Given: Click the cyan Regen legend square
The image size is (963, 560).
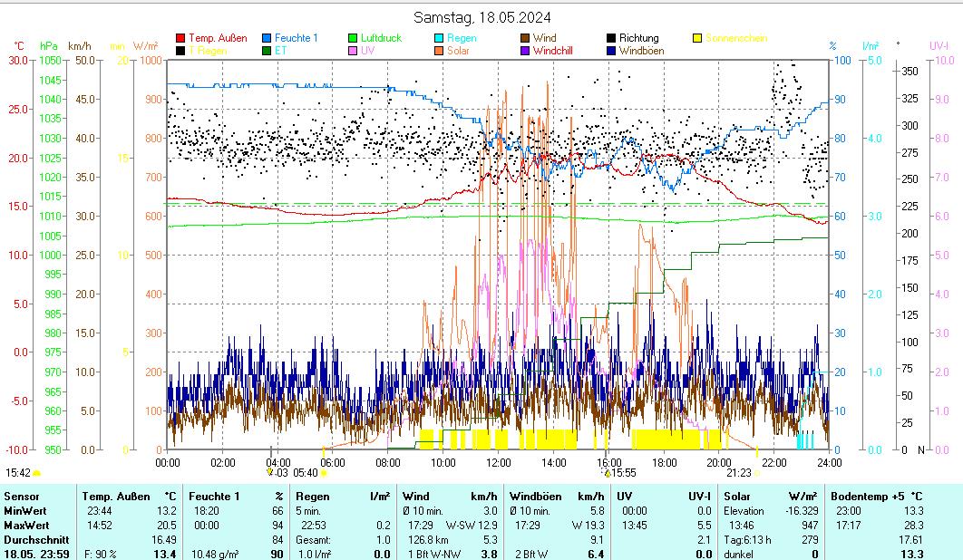Looking at the screenshot, I should click(x=439, y=39).
